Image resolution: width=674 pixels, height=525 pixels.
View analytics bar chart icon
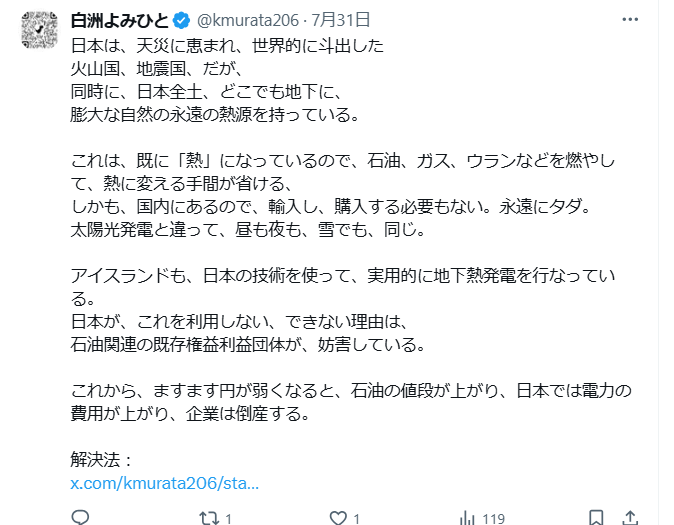(467, 518)
